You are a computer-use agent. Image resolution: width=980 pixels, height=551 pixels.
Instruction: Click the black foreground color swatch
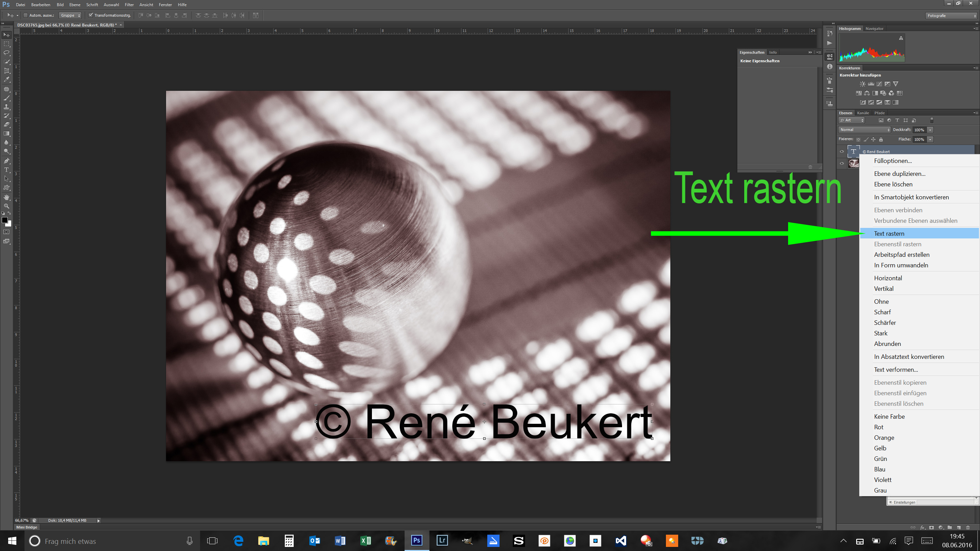pos(4,220)
